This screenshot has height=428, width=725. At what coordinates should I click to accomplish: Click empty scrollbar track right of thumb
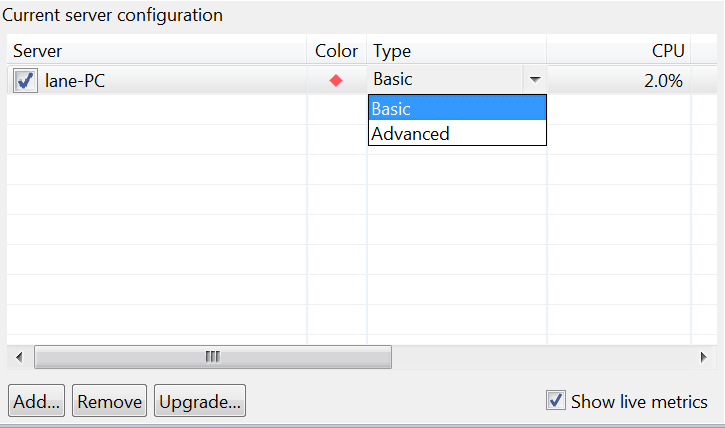pos(541,357)
